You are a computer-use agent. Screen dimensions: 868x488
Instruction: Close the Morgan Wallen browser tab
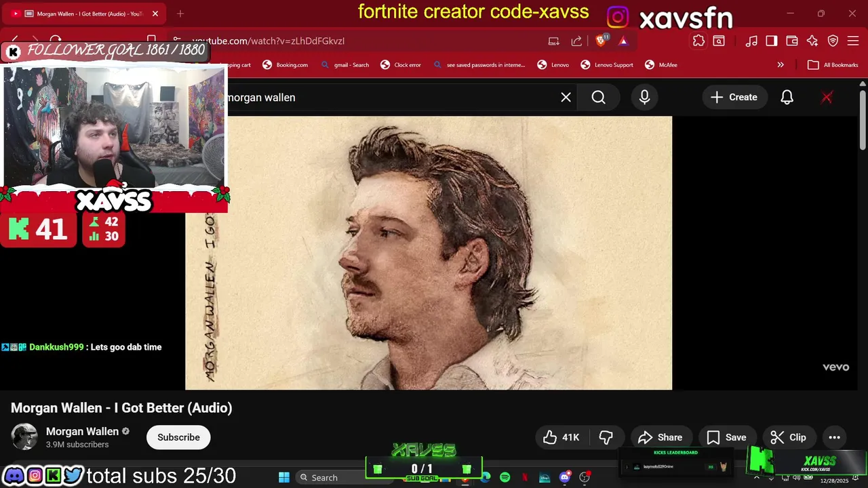click(x=155, y=14)
